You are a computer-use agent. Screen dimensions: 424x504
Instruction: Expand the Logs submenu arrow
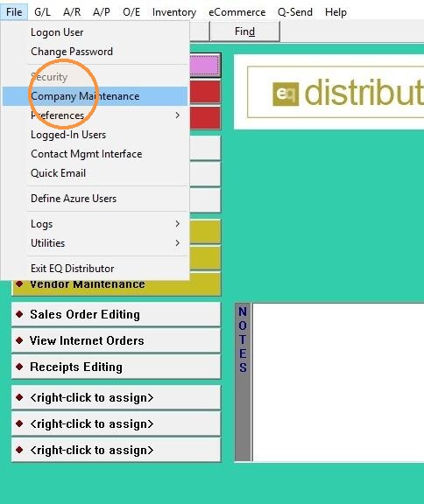178,224
